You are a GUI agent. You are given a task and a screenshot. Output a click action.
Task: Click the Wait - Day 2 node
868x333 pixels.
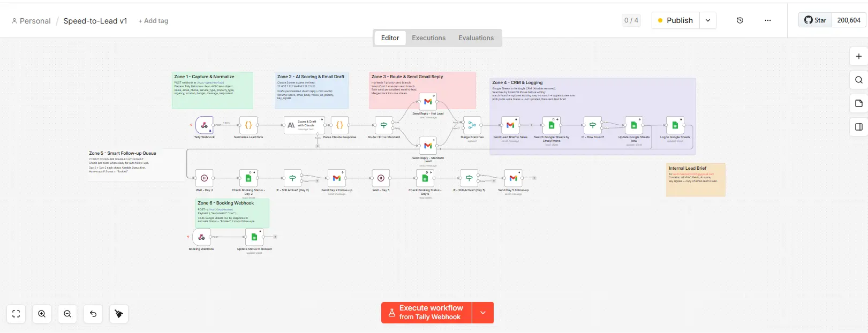tap(204, 178)
